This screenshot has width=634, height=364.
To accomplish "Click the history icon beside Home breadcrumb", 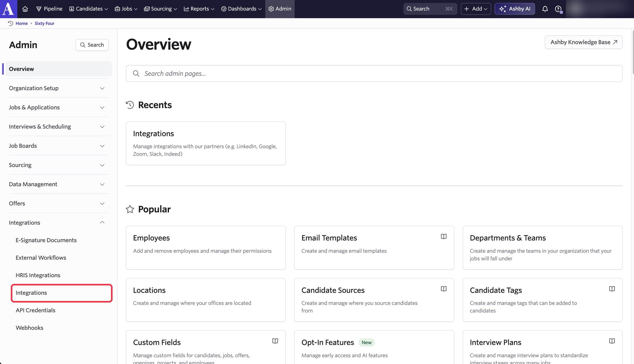I will (10, 23).
